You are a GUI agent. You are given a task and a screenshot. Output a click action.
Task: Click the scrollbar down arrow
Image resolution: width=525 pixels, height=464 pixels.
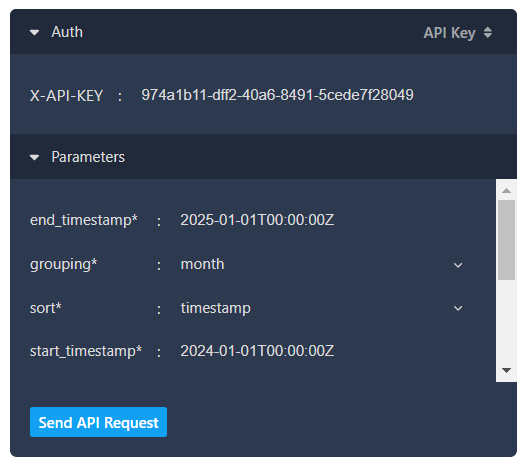[x=506, y=370]
